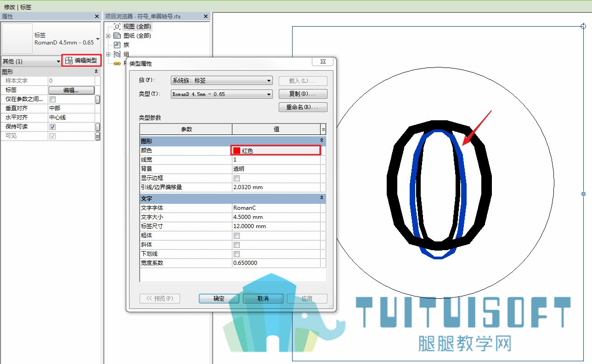Expand the 组 tree node
The height and width of the screenshot is (364, 592).
(x=108, y=54)
